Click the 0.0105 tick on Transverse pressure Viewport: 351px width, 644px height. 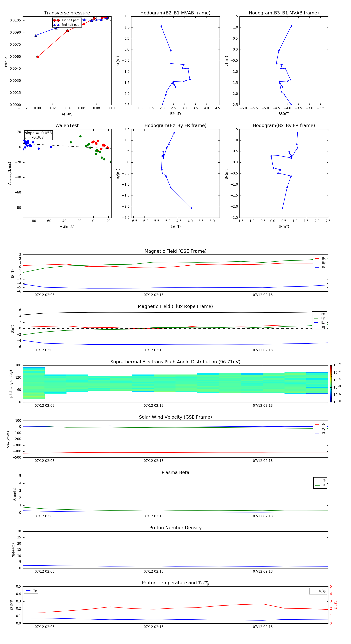click(15, 20)
